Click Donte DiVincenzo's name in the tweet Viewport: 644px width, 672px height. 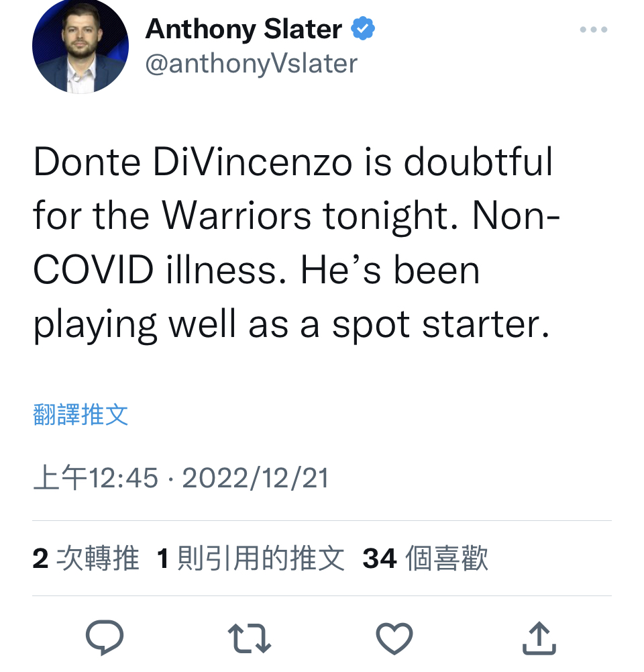[193, 162]
